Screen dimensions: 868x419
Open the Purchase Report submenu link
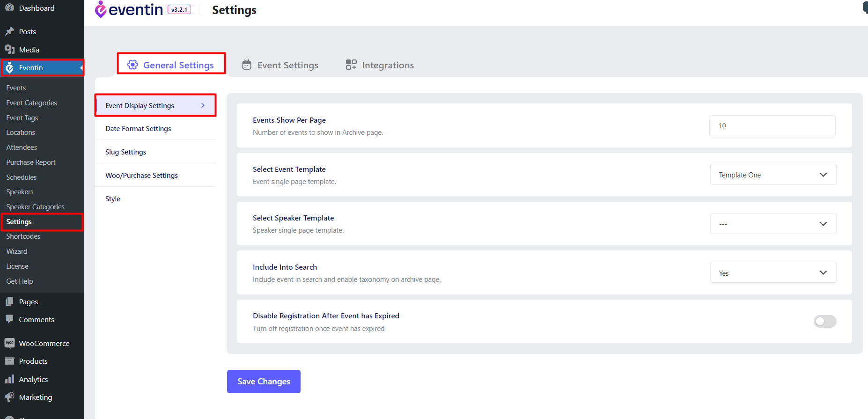31,162
